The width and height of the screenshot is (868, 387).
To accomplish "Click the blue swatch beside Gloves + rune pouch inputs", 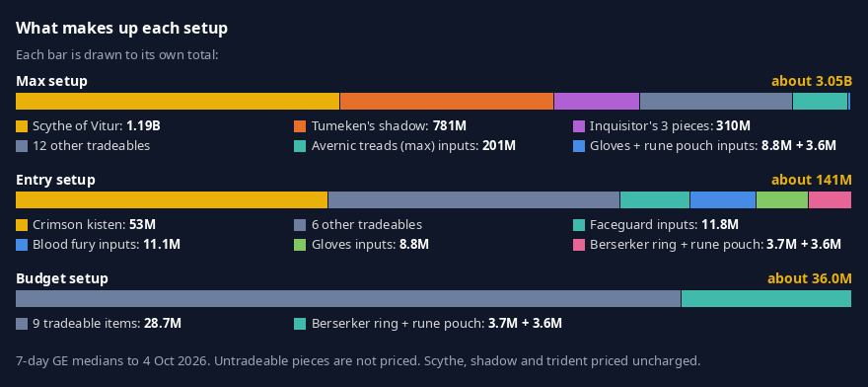I will (x=579, y=146).
